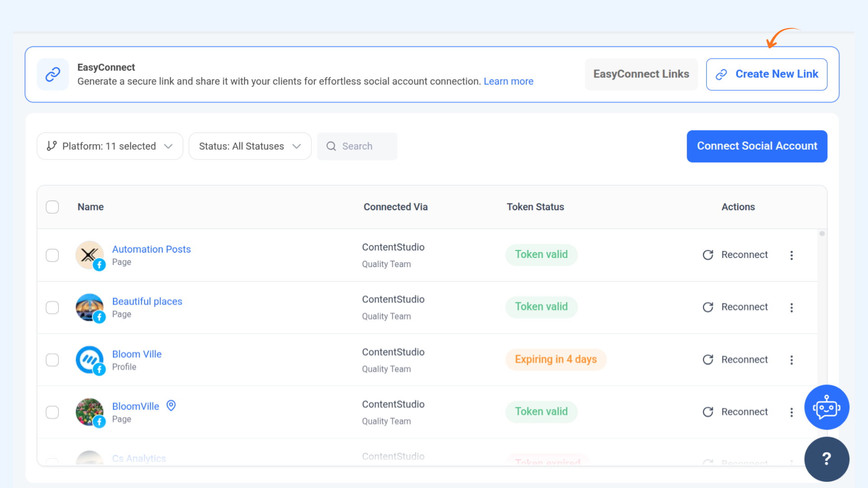Expand the Platform: 11 selected dropdown
This screenshot has width=868, height=488.
coord(110,146)
